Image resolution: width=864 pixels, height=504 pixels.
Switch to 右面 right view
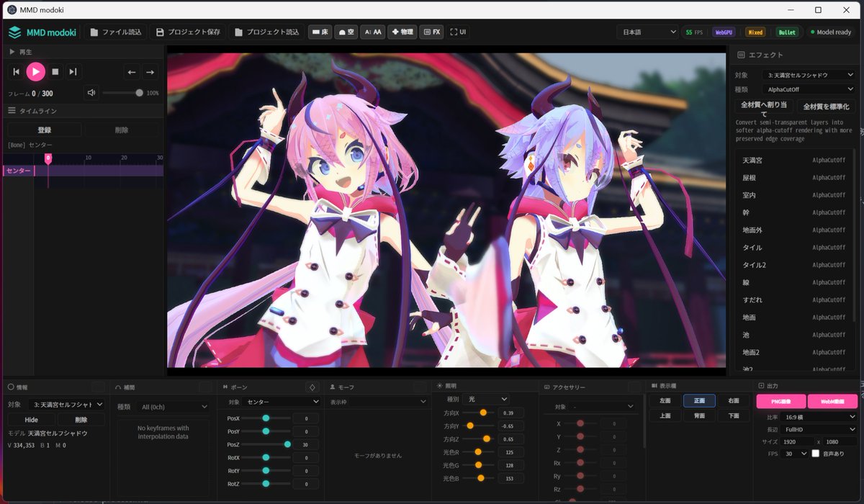point(733,401)
